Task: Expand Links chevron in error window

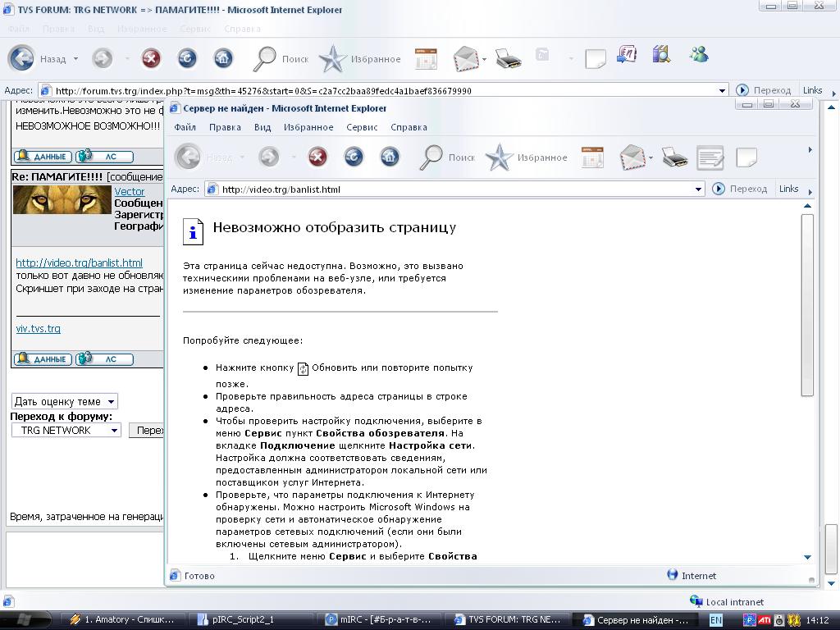Action: click(810, 192)
